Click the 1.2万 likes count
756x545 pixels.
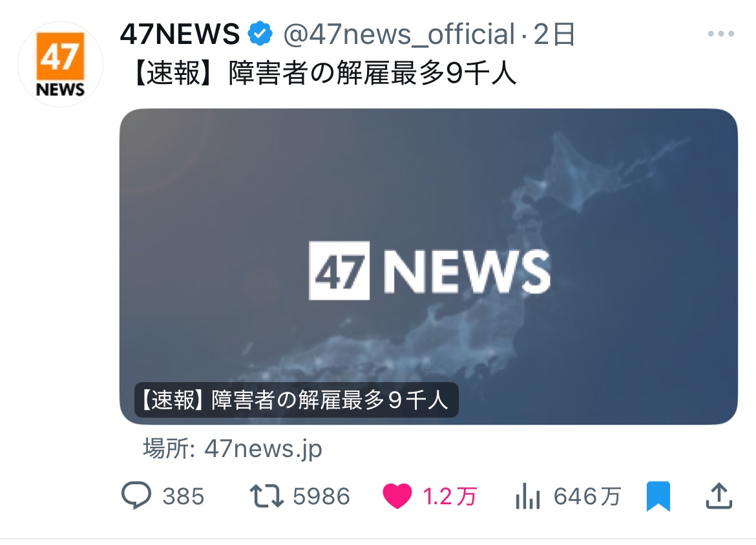pos(450,497)
